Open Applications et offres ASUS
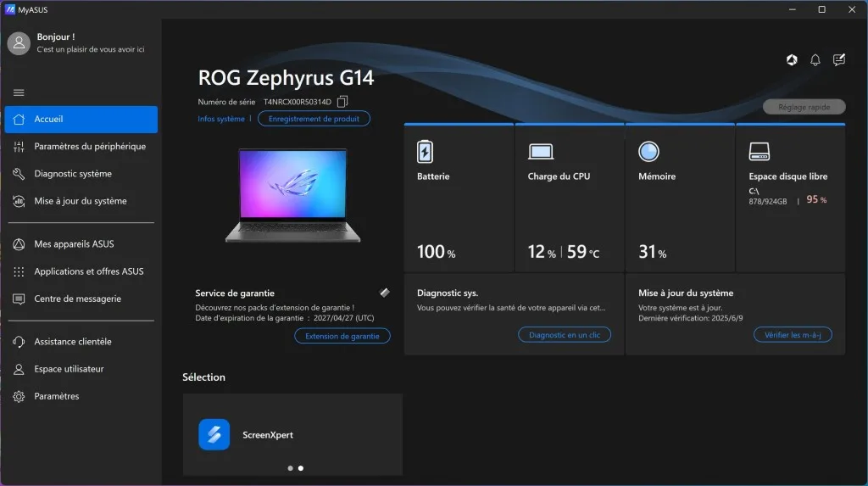This screenshot has width=868, height=486. [x=81, y=271]
